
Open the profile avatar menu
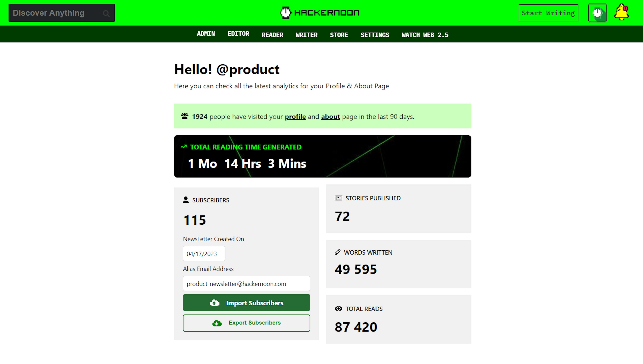[597, 13]
